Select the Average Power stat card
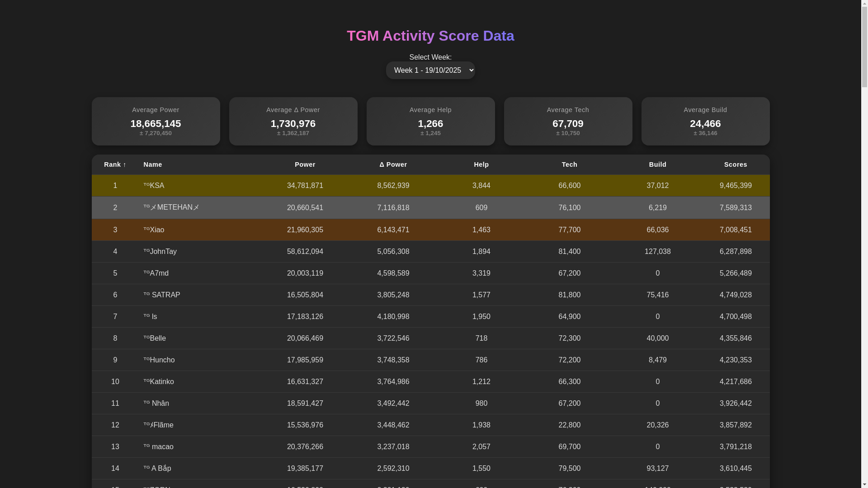The height and width of the screenshot is (488, 868). [x=156, y=121]
